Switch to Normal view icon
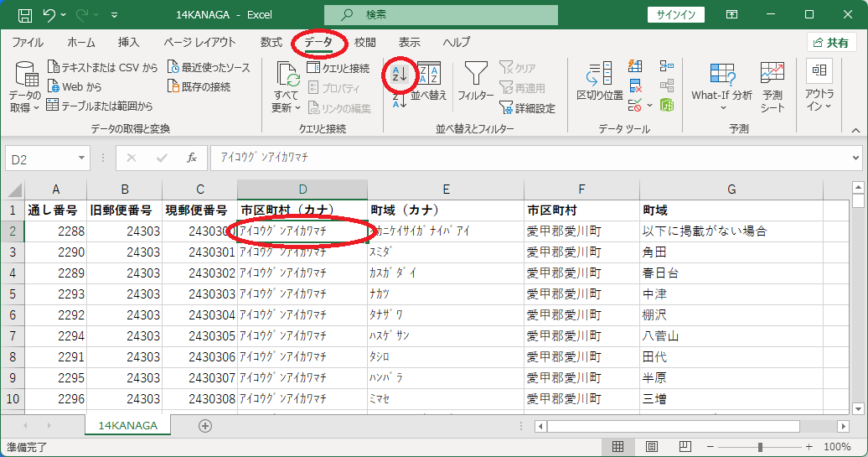 coord(617,446)
